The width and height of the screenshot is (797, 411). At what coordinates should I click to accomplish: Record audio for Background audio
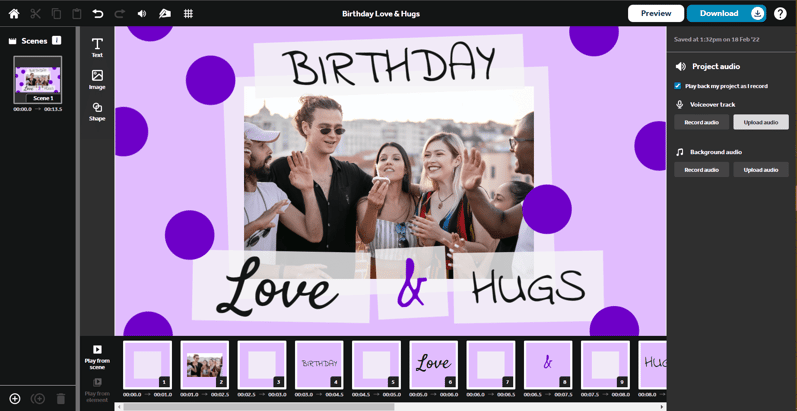[x=701, y=170]
